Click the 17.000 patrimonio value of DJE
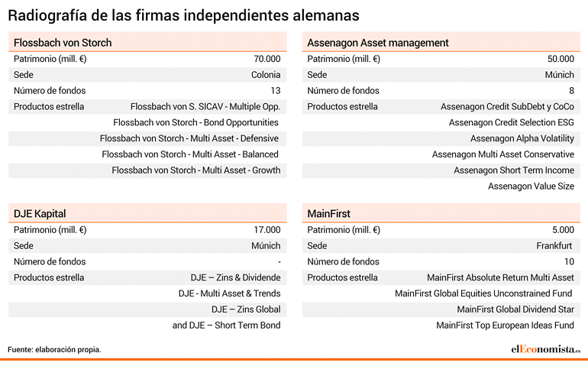The image size is (588, 366). point(267,230)
